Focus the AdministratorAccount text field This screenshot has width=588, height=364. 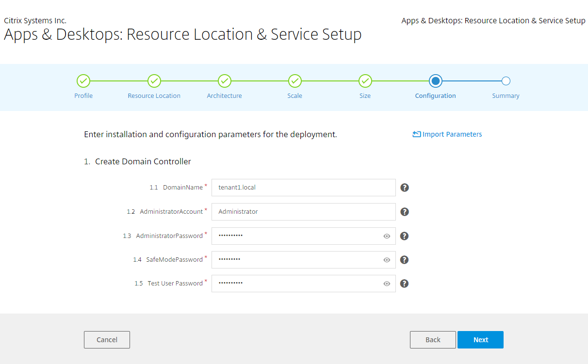pyautogui.click(x=303, y=212)
